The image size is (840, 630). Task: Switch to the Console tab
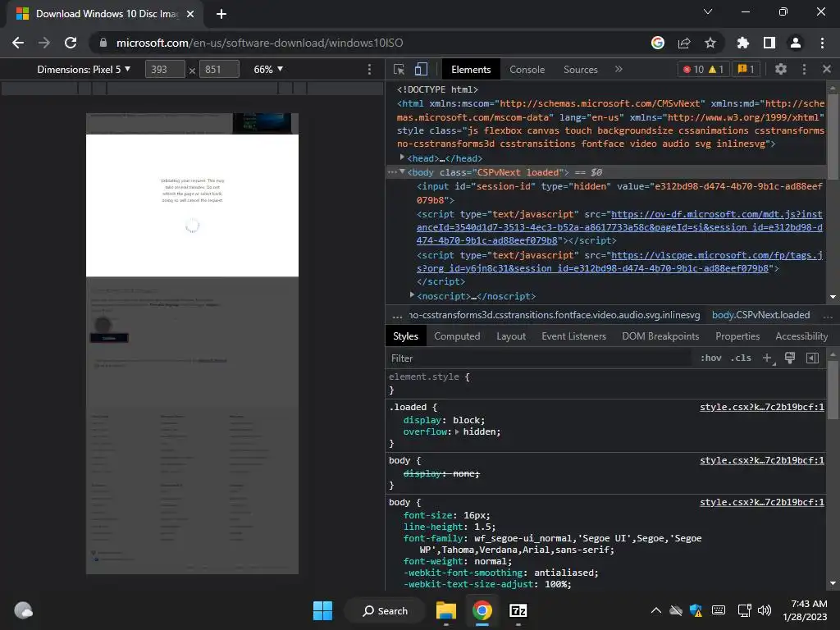tap(527, 70)
